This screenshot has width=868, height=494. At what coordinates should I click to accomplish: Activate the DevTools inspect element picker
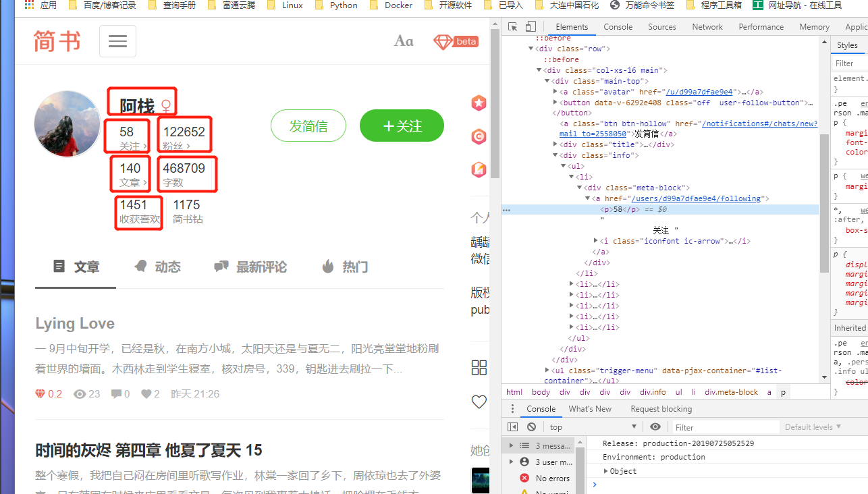pos(513,27)
